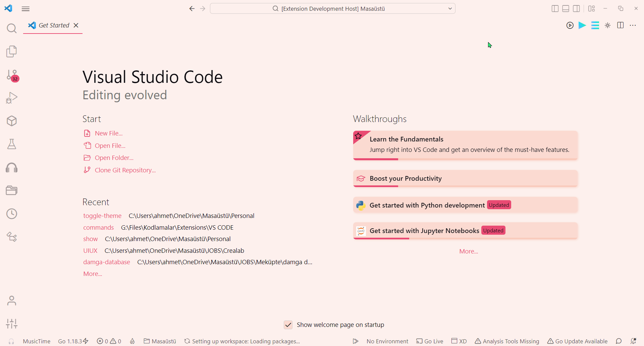
Task: Open the Extensions cube icon
Action: click(12, 121)
